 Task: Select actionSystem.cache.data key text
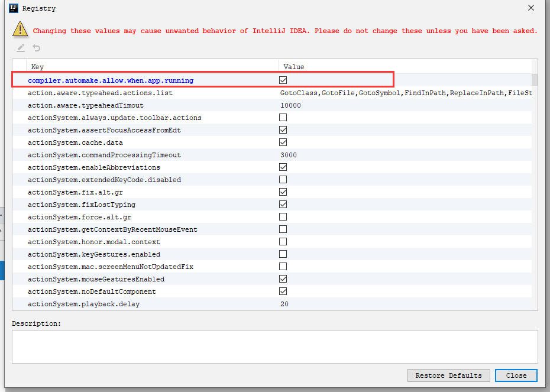click(76, 142)
